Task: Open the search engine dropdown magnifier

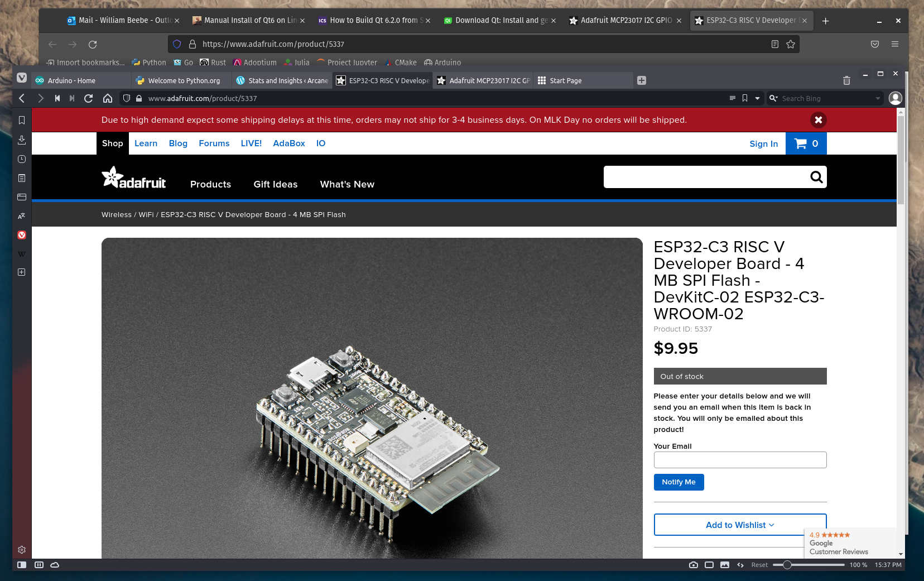Action: point(773,98)
